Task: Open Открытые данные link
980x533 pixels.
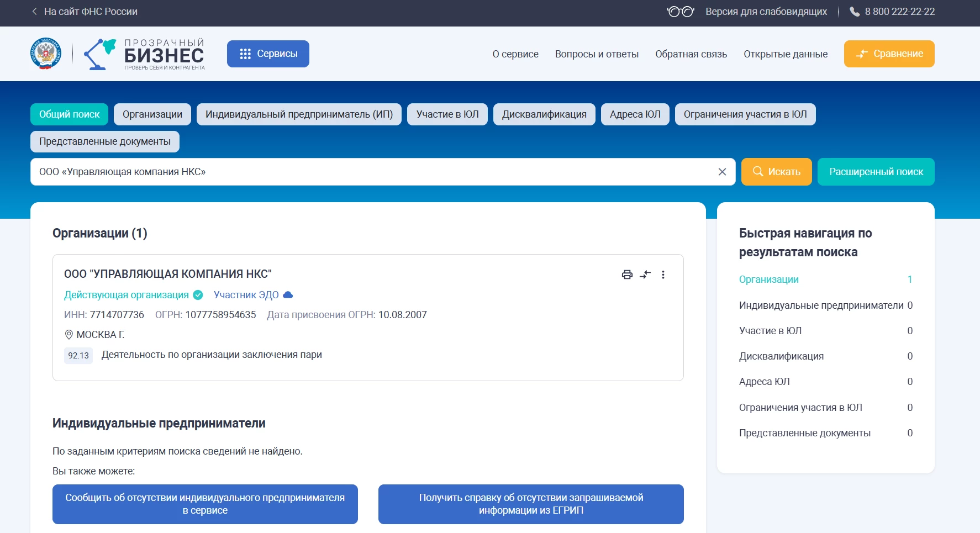Action: pos(786,54)
